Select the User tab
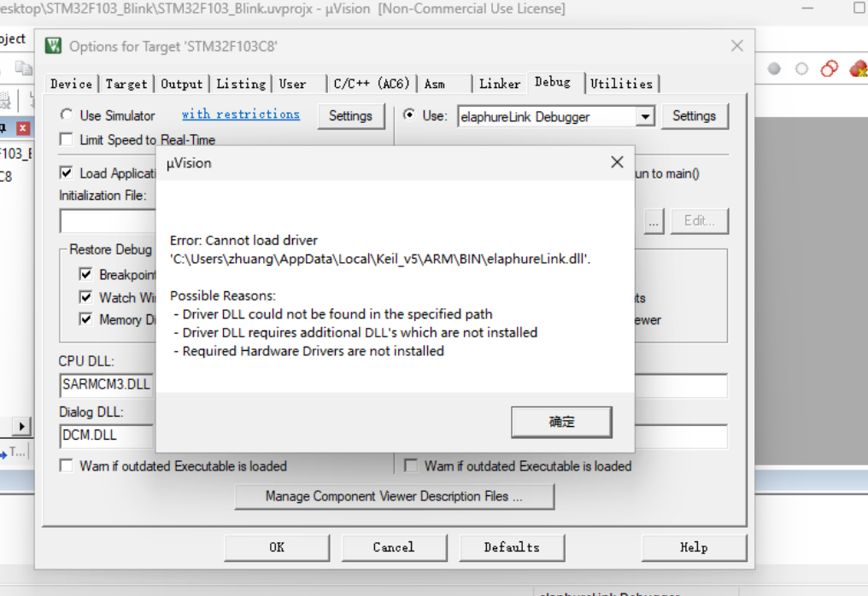Image resolution: width=868 pixels, height=596 pixels. pos(293,85)
